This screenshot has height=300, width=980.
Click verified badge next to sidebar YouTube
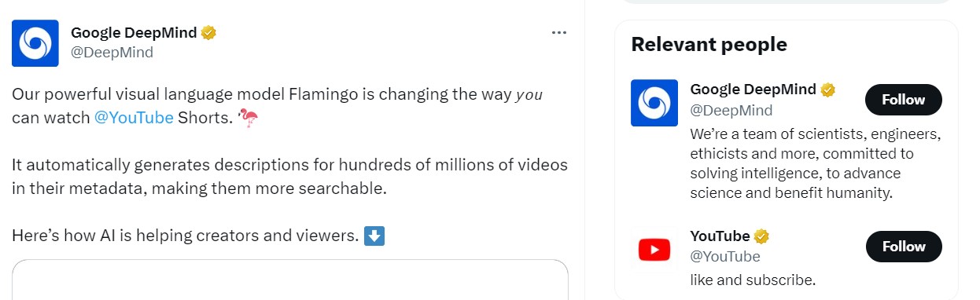(761, 236)
